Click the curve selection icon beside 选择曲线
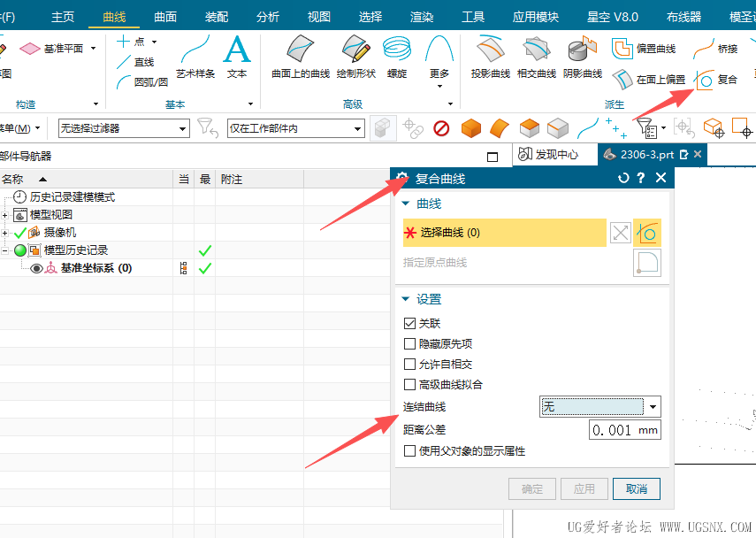This screenshot has width=756, height=538. point(647,233)
